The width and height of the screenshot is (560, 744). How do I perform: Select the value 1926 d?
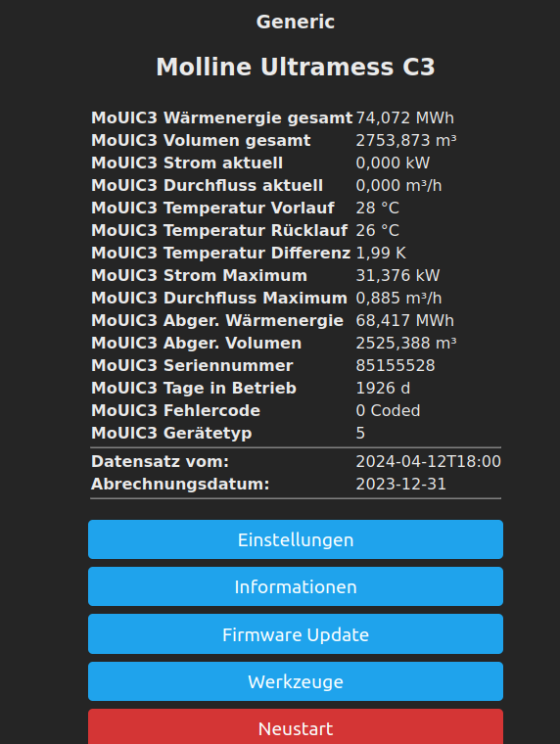point(383,388)
